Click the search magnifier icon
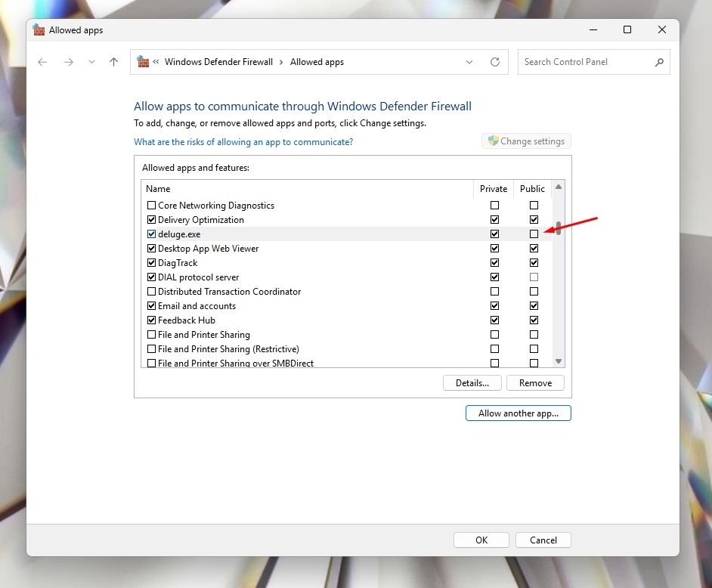This screenshot has width=712, height=588. click(x=660, y=62)
